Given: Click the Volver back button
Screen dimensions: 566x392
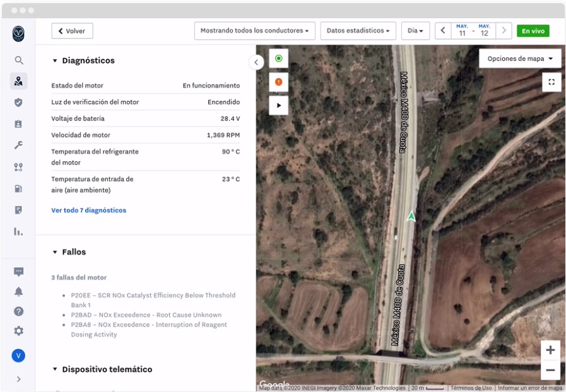Looking at the screenshot, I should (72, 31).
